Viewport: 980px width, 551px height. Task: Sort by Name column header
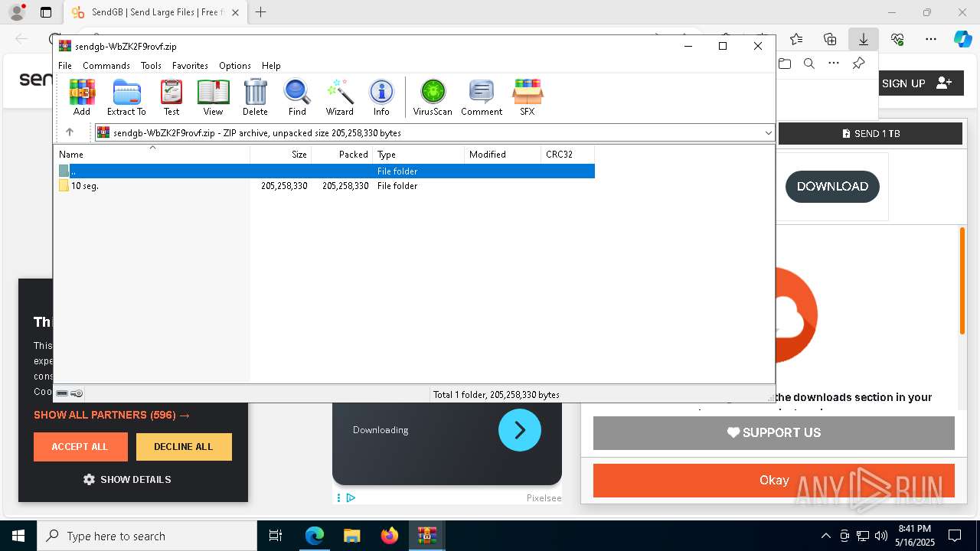coord(152,155)
